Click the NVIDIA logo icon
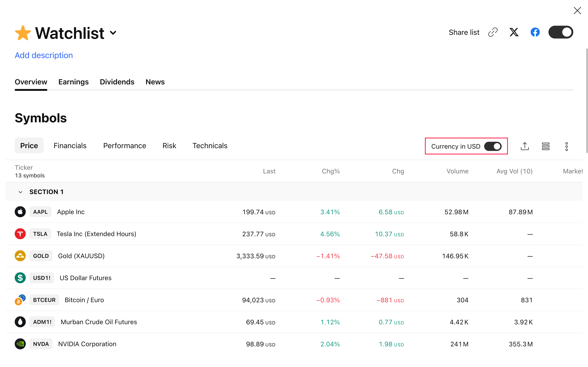The image size is (588, 367). 20,344
